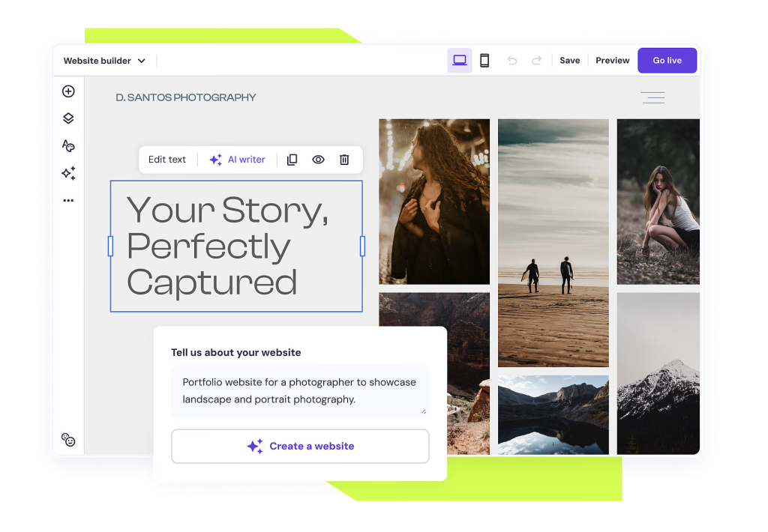Click the website description text field
The width and height of the screenshot is (768, 532).
tap(300, 390)
